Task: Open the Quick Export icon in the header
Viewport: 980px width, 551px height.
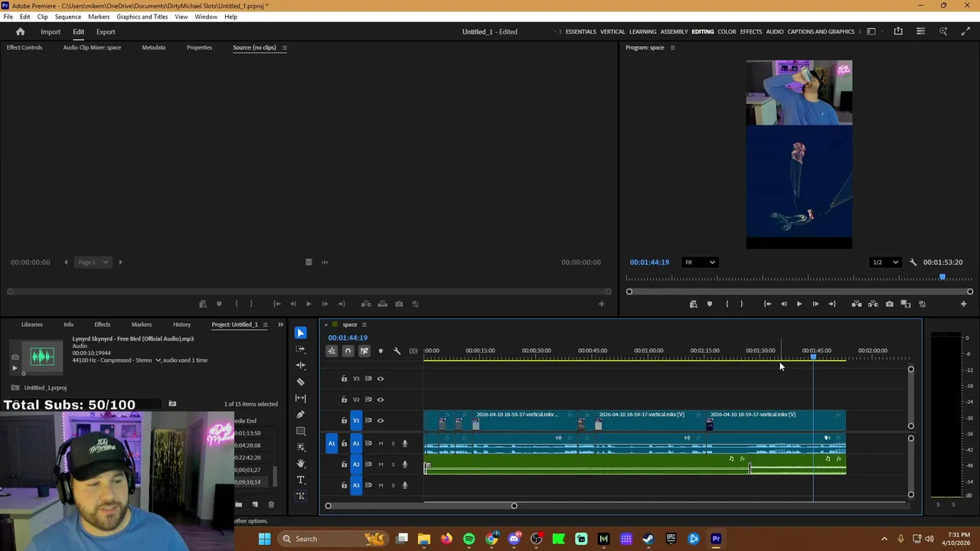Action: pyautogui.click(x=898, y=31)
